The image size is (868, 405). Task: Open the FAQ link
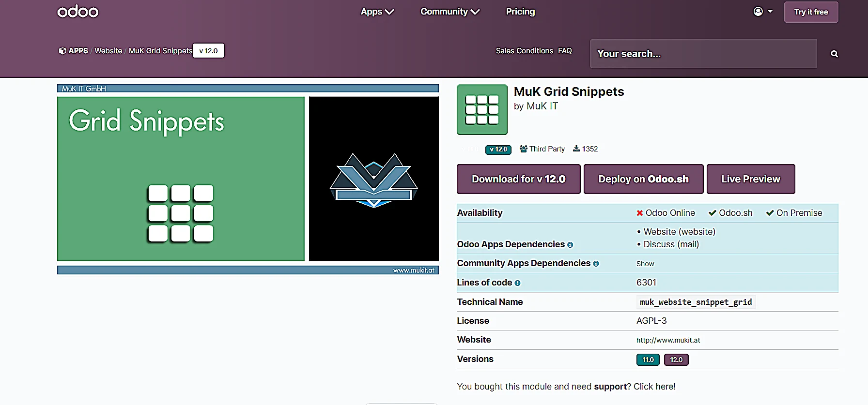pos(565,51)
